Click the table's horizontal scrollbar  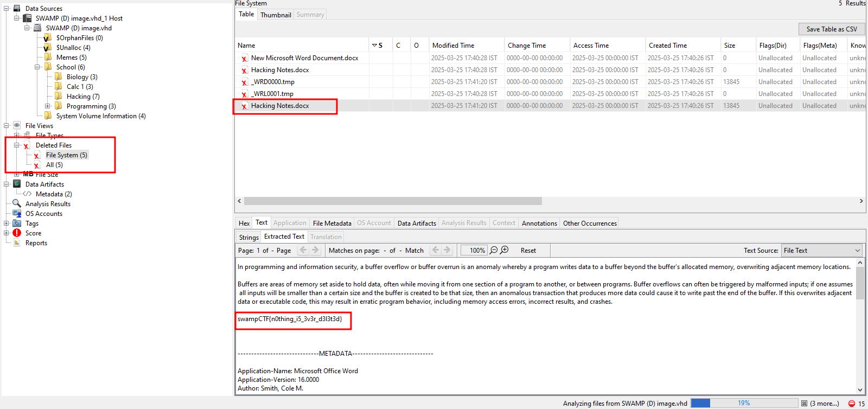pyautogui.click(x=393, y=201)
